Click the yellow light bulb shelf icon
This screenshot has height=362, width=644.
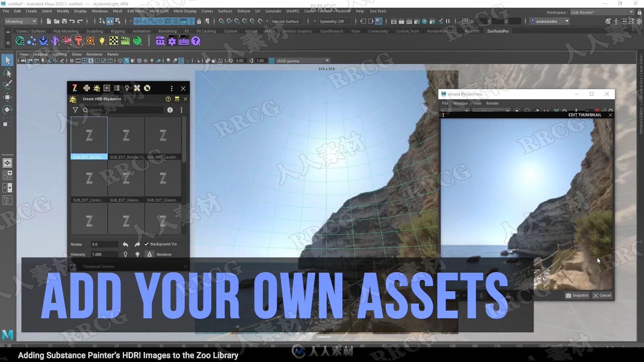(102, 41)
